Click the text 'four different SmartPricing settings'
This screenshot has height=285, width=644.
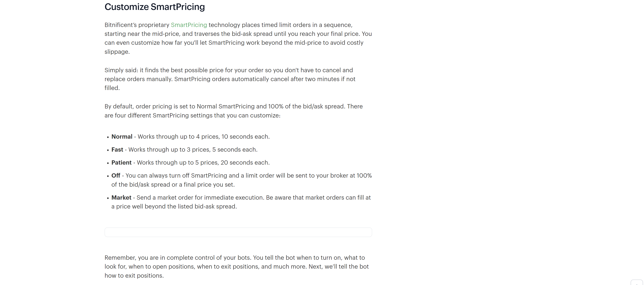171,115
